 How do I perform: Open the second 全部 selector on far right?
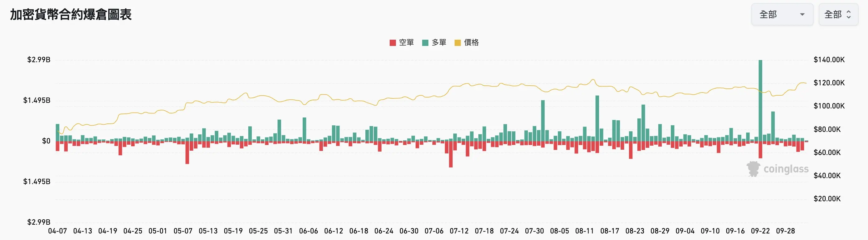pos(838,14)
